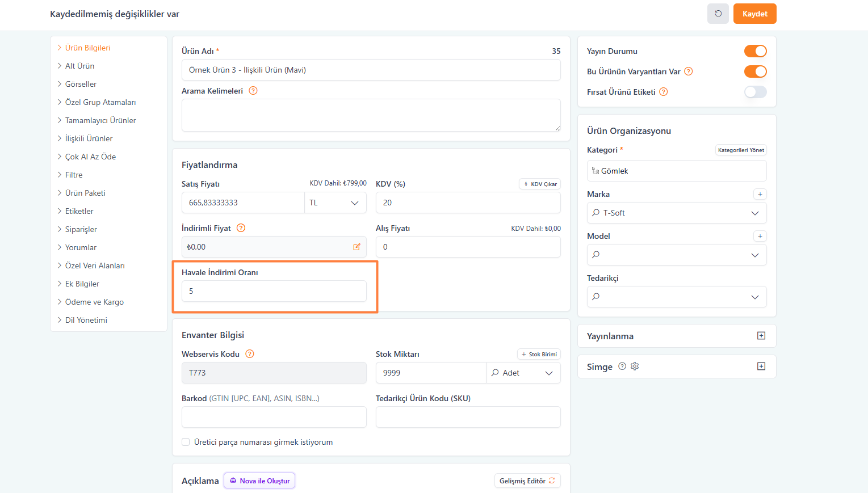Screen dimensions: 868x493
Task: Click plus icon to add Marka
Action: 760,194
